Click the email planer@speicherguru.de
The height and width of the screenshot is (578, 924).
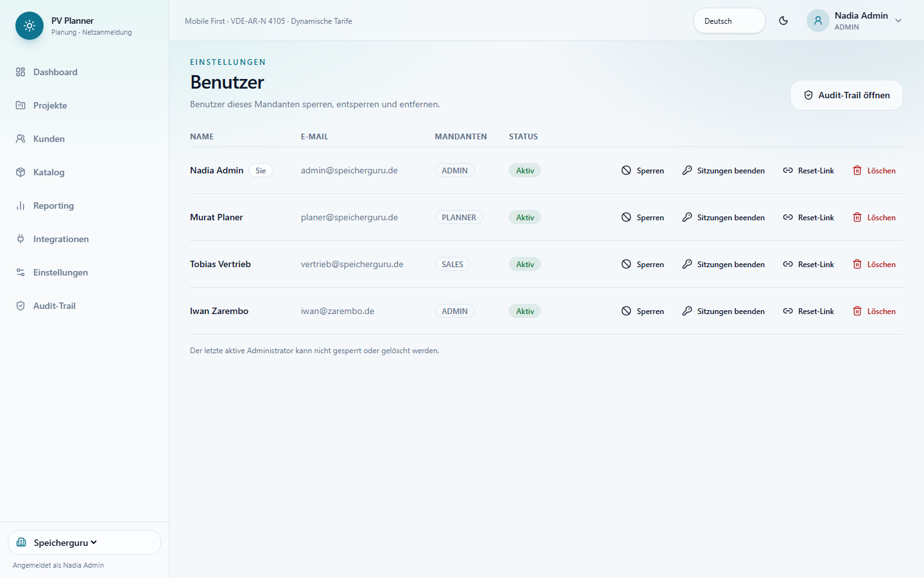349,217
